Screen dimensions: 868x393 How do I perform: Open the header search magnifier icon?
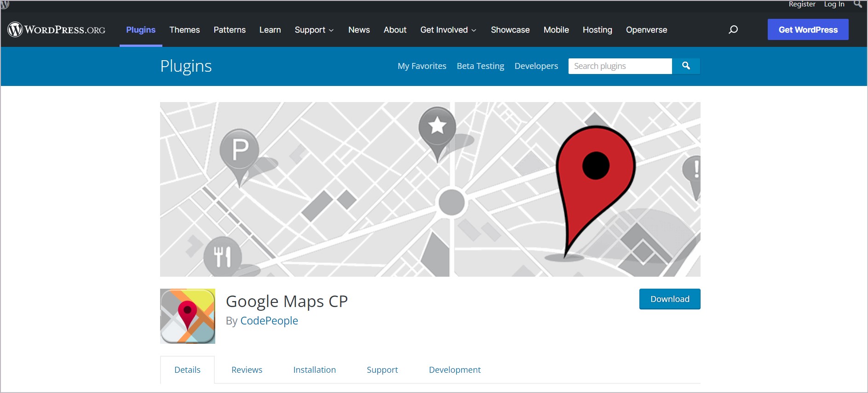tap(733, 30)
